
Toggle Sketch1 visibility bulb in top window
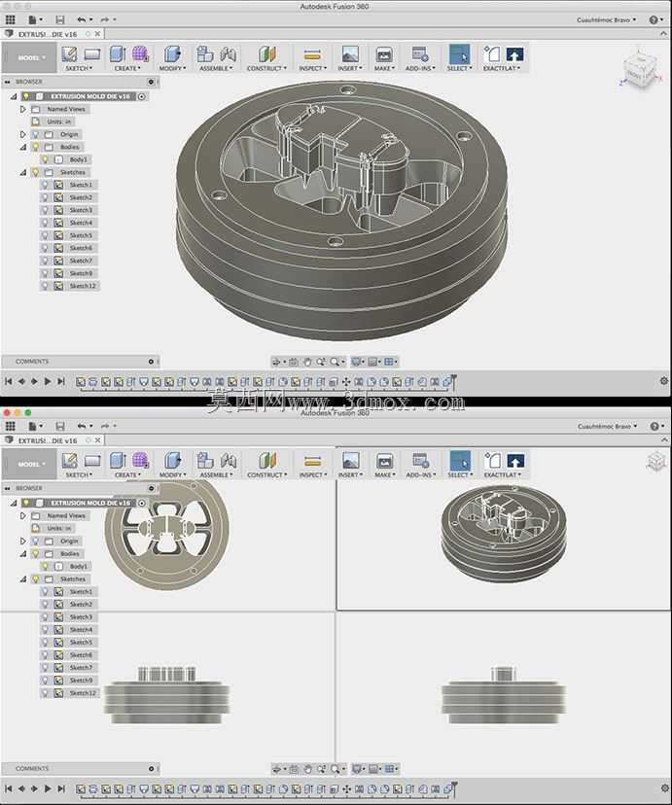pyautogui.click(x=45, y=185)
